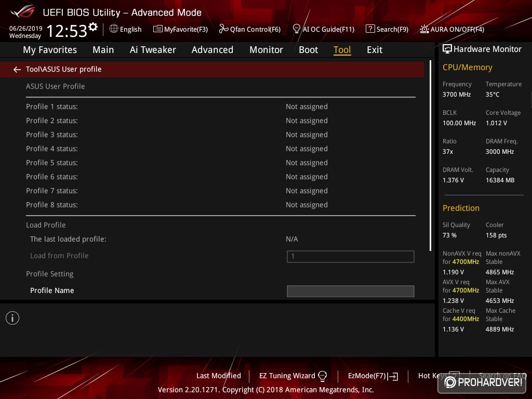The image size is (532, 399).
Task: Click the back arrow beside Tool\ASUS User profile
Action: 17,70
